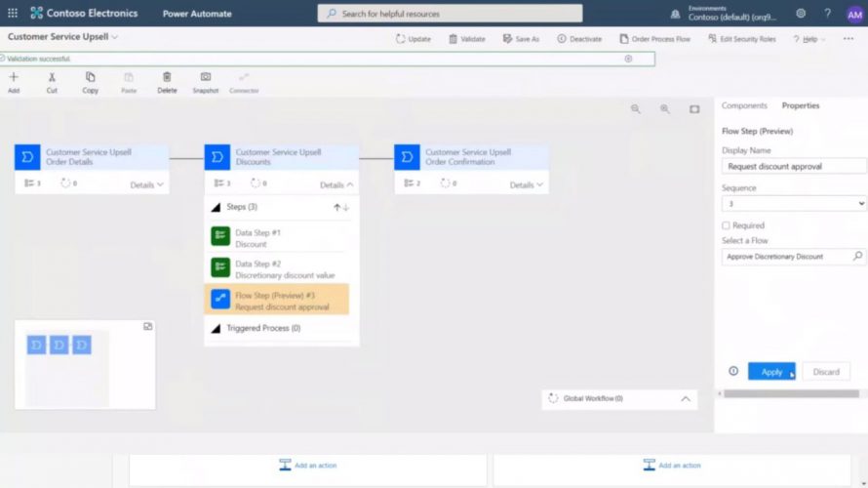
Task: Open the AM account avatar
Action: click(854, 15)
